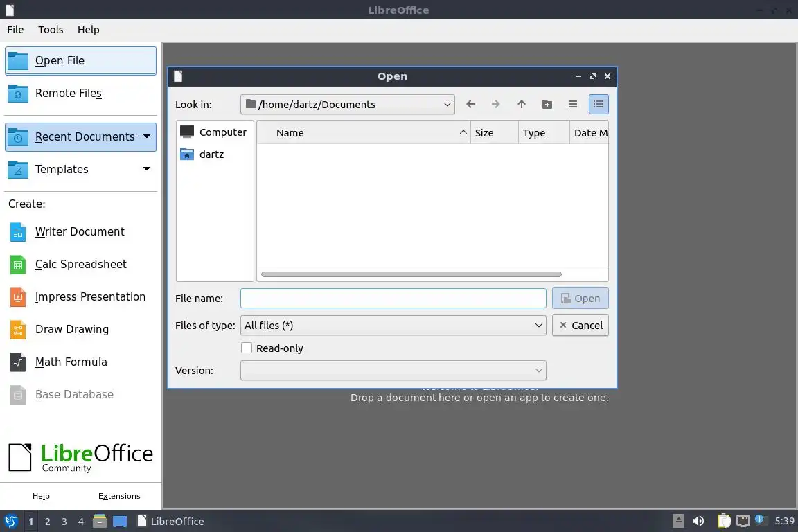Create a new Impress Presentation

pos(80,296)
